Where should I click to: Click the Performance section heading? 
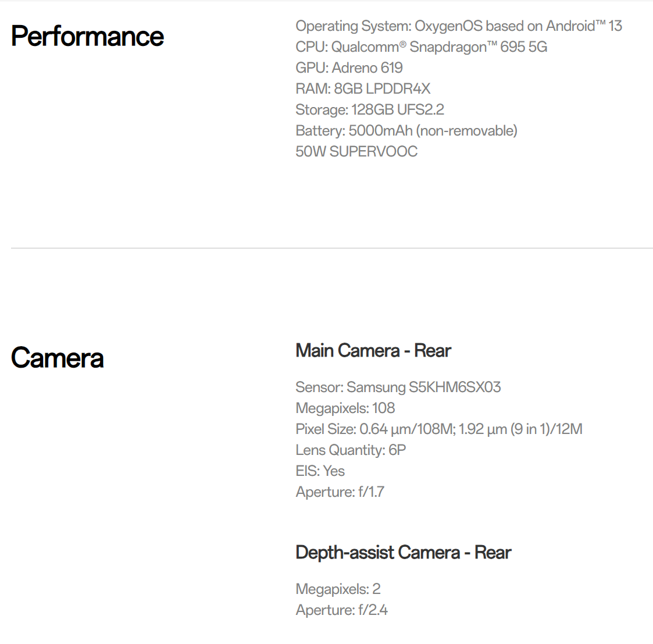coord(87,36)
